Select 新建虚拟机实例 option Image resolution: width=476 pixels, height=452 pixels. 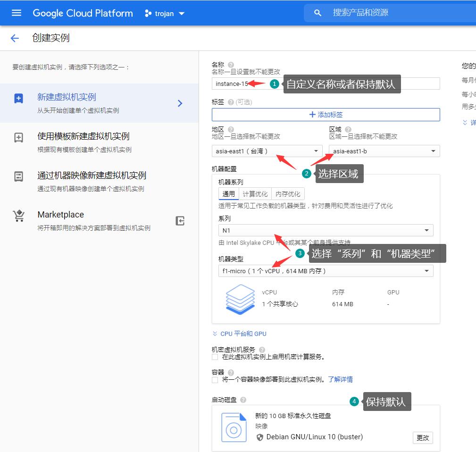click(99, 103)
